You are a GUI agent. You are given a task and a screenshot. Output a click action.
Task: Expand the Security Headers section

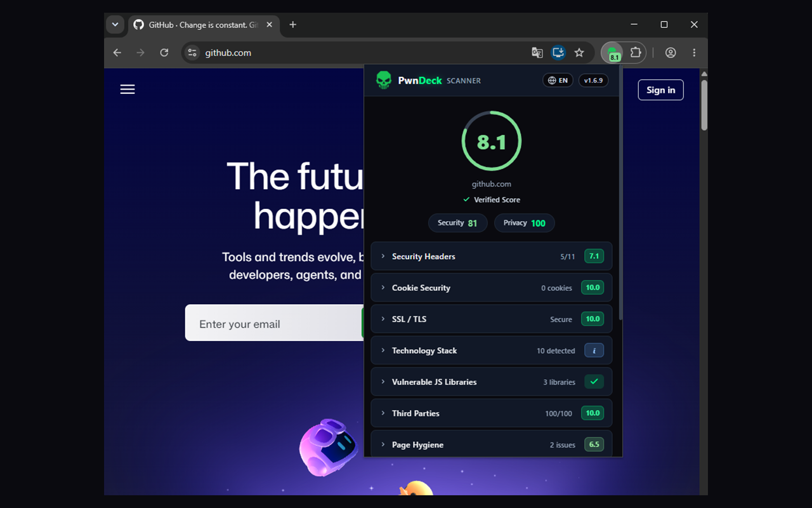pyautogui.click(x=492, y=257)
